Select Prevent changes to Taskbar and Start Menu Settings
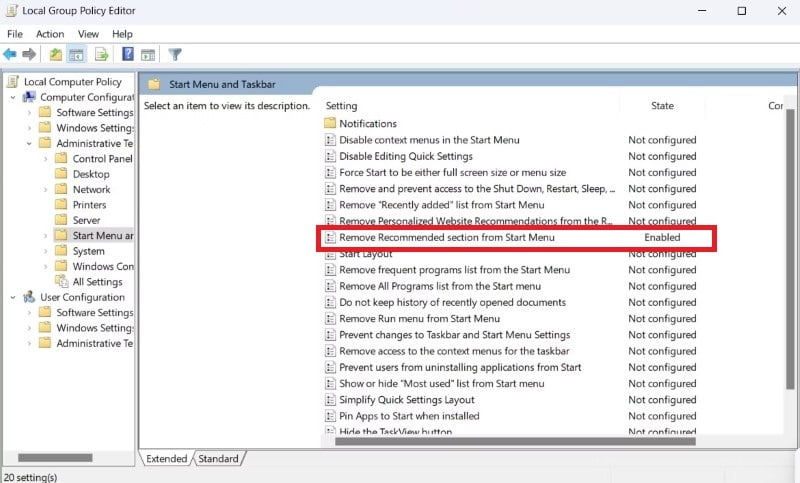 click(x=454, y=335)
